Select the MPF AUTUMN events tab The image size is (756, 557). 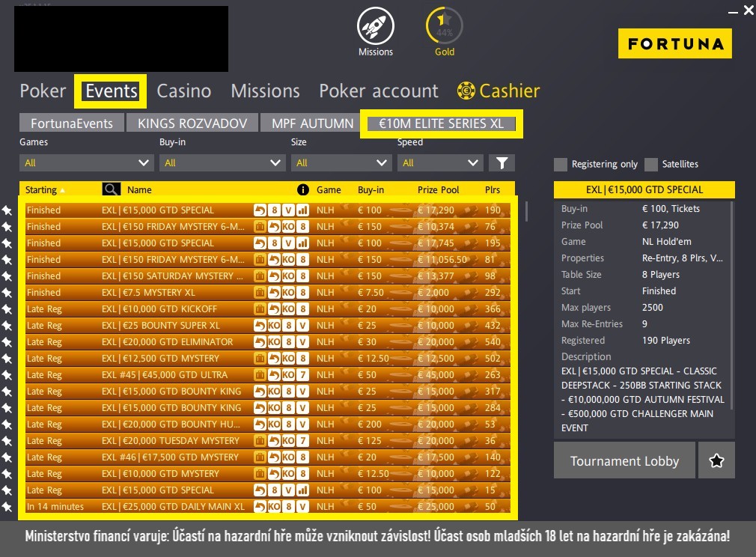(312, 123)
